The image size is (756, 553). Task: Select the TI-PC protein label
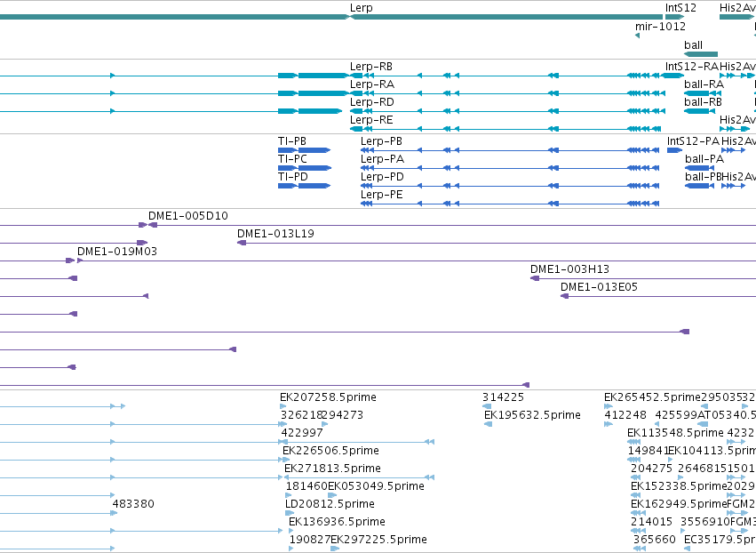[292, 159]
